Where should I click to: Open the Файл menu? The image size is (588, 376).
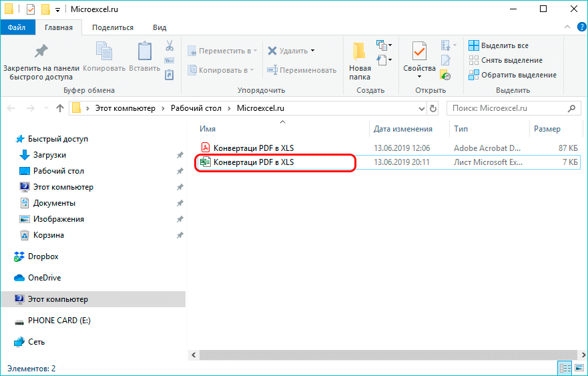pos(17,27)
